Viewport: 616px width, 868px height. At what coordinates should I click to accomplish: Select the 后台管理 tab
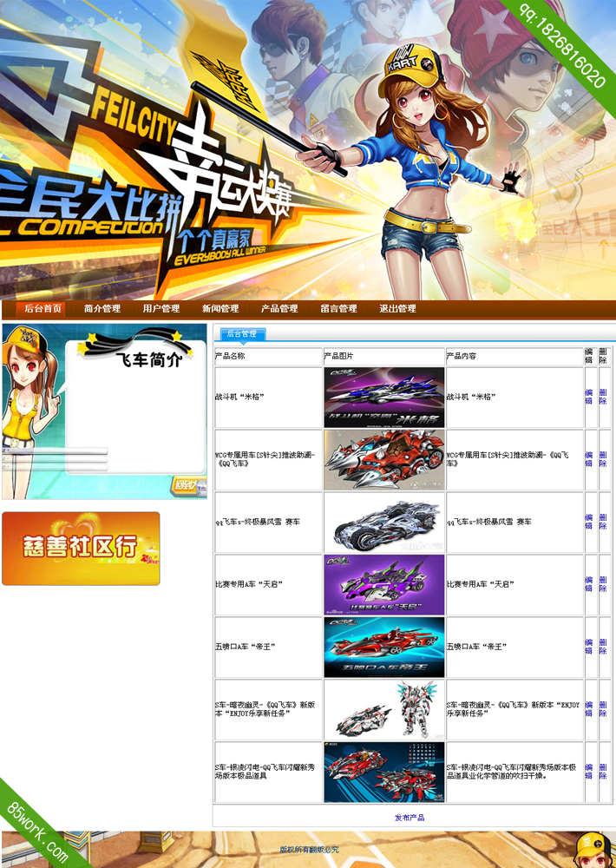(242, 334)
